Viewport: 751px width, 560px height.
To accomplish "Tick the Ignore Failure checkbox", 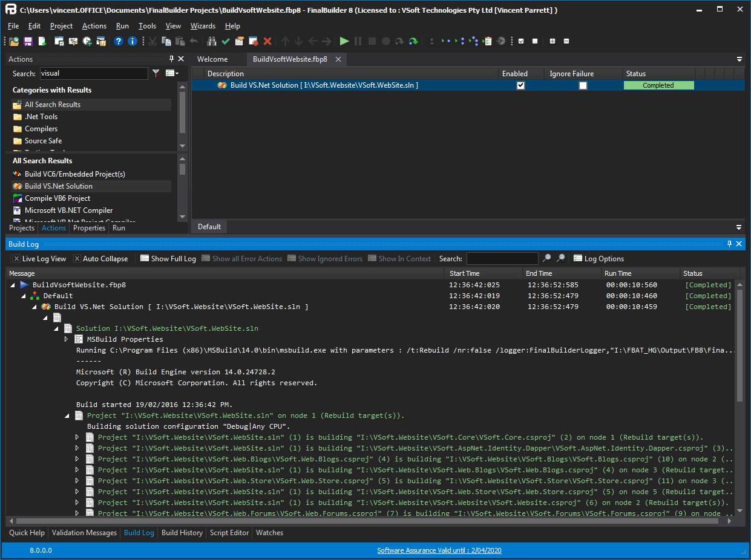I will pos(583,85).
